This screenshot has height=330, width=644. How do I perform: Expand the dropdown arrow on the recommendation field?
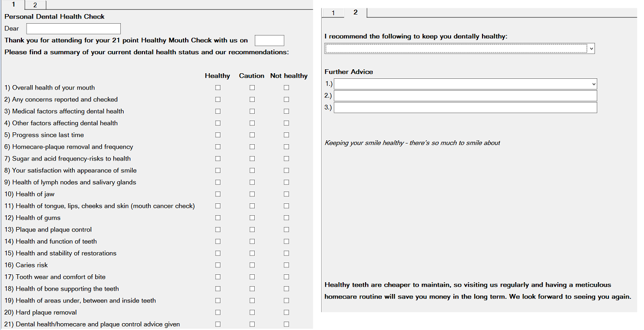591,48
